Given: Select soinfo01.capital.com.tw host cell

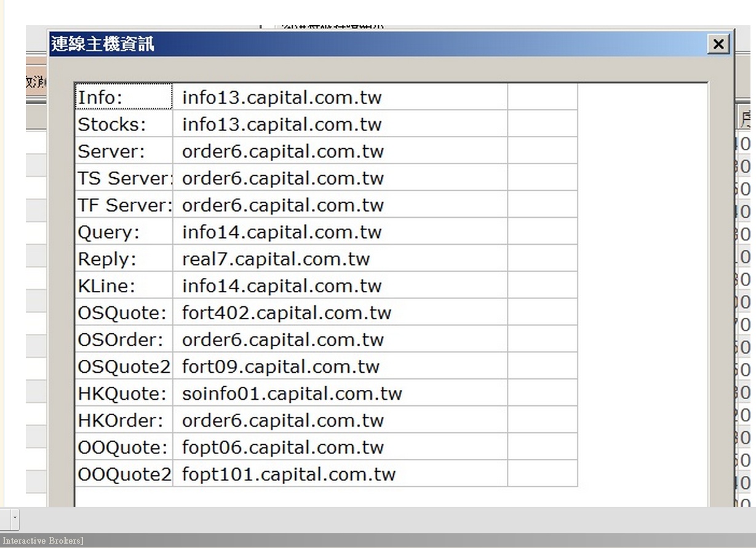Looking at the screenshot, I should click(340, 393).
